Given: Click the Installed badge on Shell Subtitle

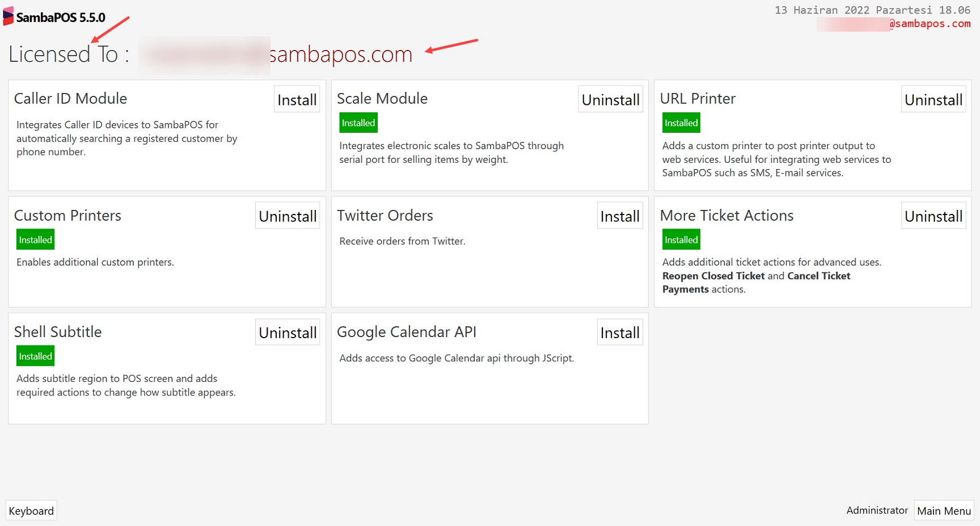Looking at the screenshot, I should 35,356.
